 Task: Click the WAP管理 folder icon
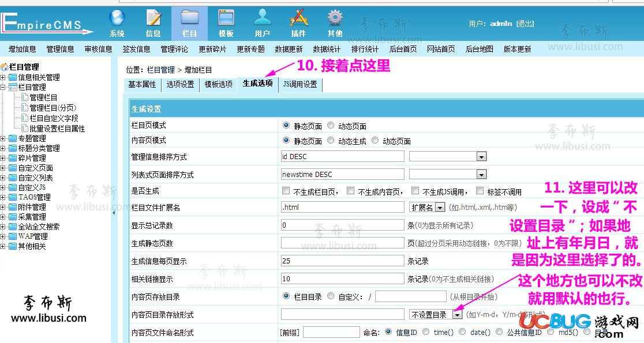(x=13, y=236)
